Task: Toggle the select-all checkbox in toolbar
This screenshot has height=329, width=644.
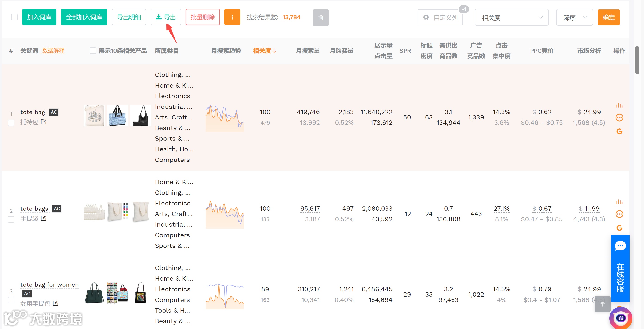Action: tap(14, 17)
